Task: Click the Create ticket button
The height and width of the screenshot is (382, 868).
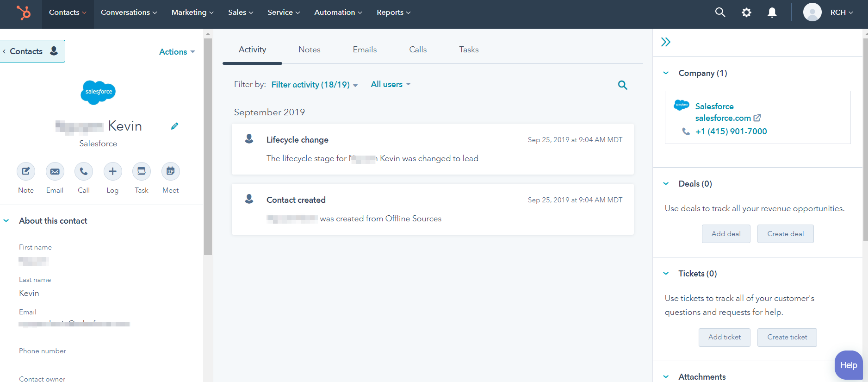Action: [x=787, y=338]
